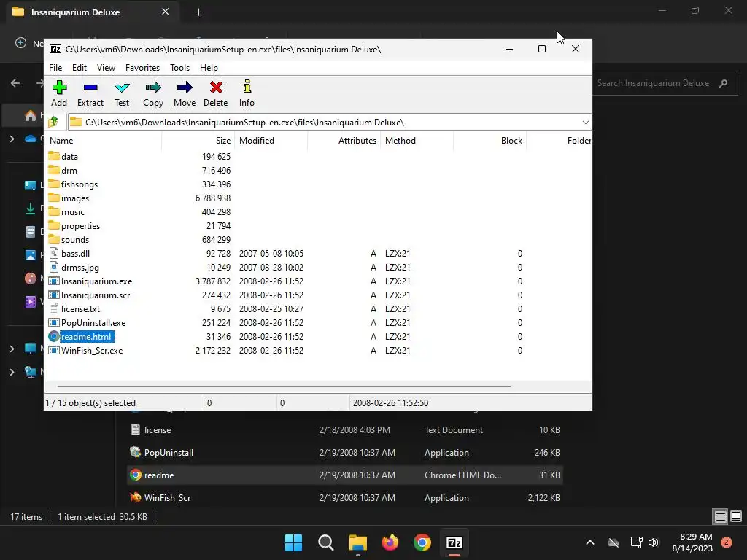747x560 pixels.
Task: Add a new Explorer tab
Action: coord(198,12)
